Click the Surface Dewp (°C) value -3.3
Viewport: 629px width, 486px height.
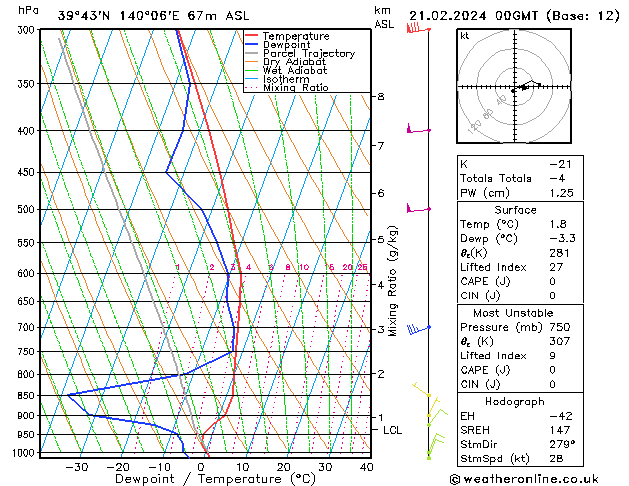pos(562,238)
